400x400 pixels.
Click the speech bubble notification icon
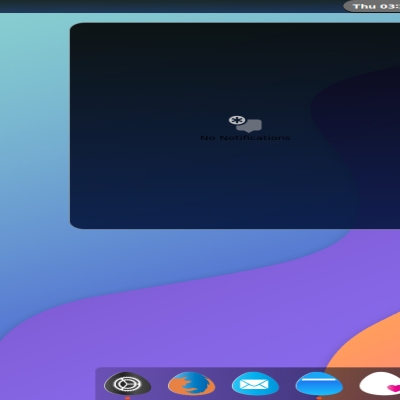(x=249, y=126)
